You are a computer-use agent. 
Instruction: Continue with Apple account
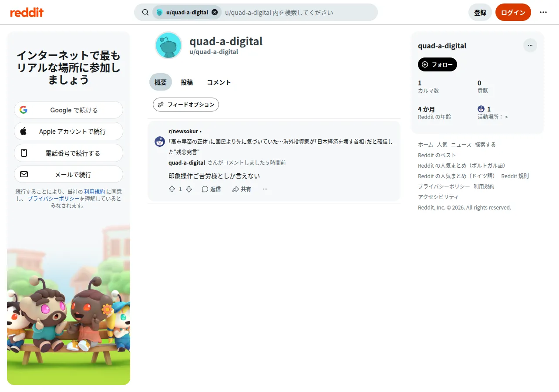click(x=68, y=131)
